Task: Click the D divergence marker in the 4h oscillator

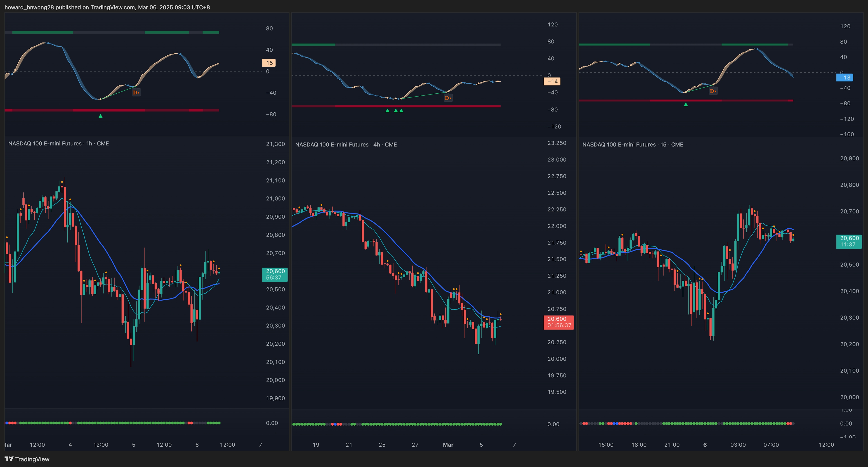Action: pos(448,98)
